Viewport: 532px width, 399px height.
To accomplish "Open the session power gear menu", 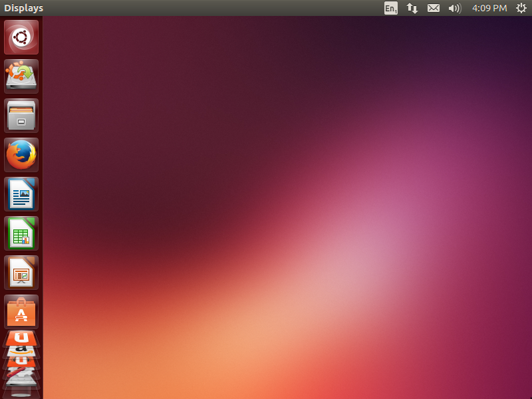I will (521, 8).
